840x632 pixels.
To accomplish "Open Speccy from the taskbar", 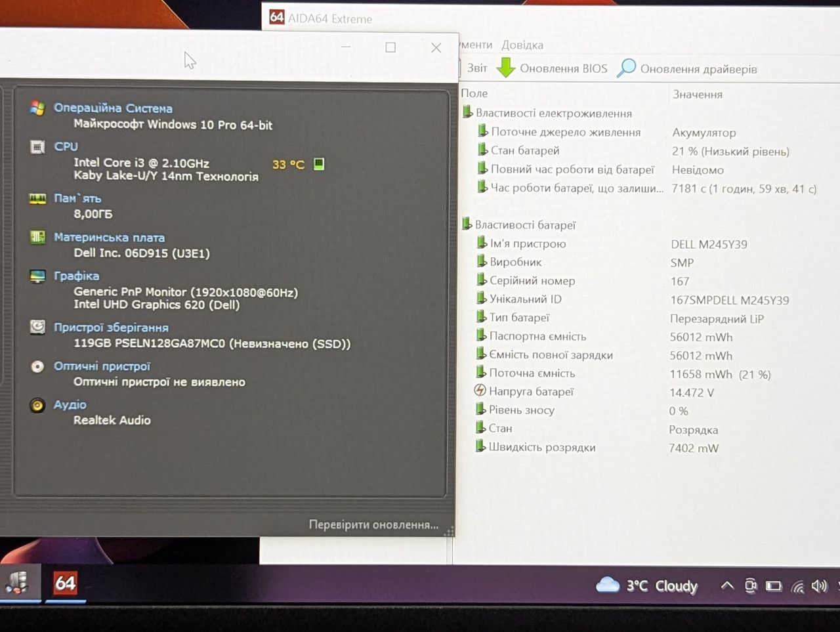I will click(17, 582).
